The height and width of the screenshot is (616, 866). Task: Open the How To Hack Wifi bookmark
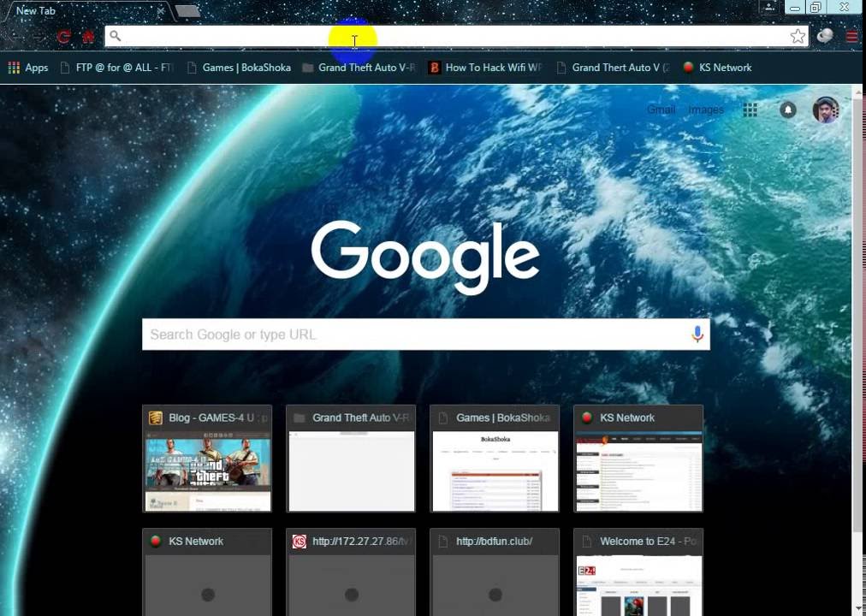(x=485, y=68)
